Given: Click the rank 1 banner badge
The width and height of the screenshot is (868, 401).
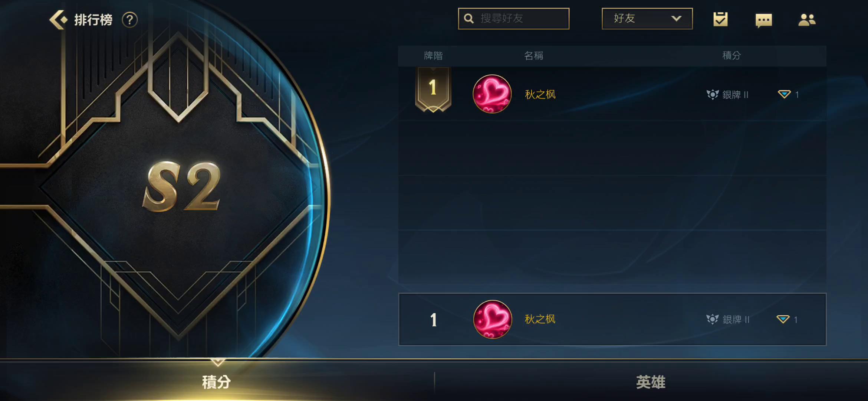Looking at the screenshot, I should 433,89.
